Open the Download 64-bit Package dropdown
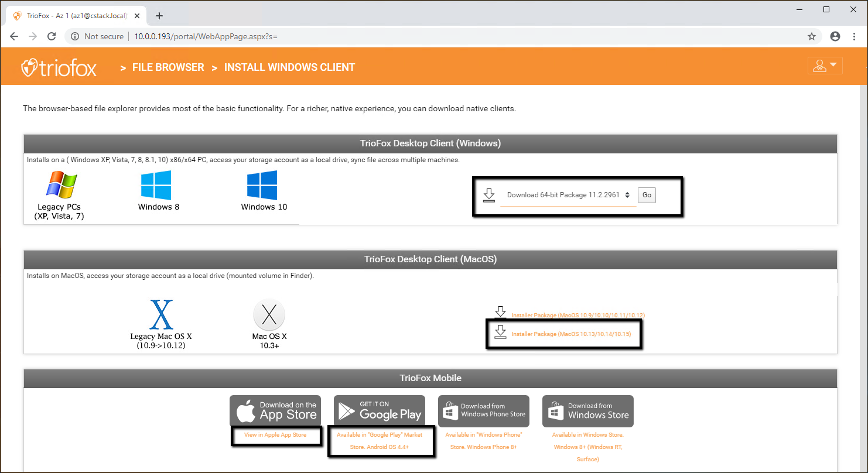The width and height of the screenshot is (868, 473). pos(568,195)
